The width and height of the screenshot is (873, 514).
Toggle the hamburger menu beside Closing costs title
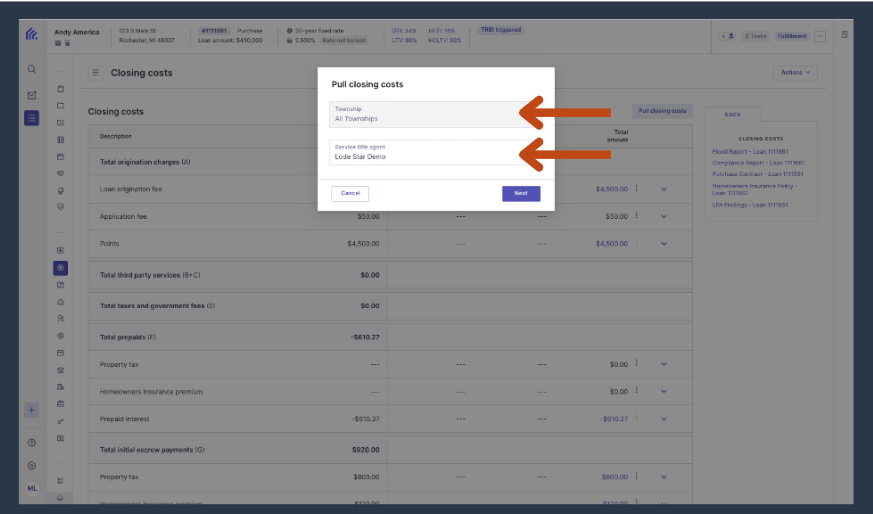point(95,72)
